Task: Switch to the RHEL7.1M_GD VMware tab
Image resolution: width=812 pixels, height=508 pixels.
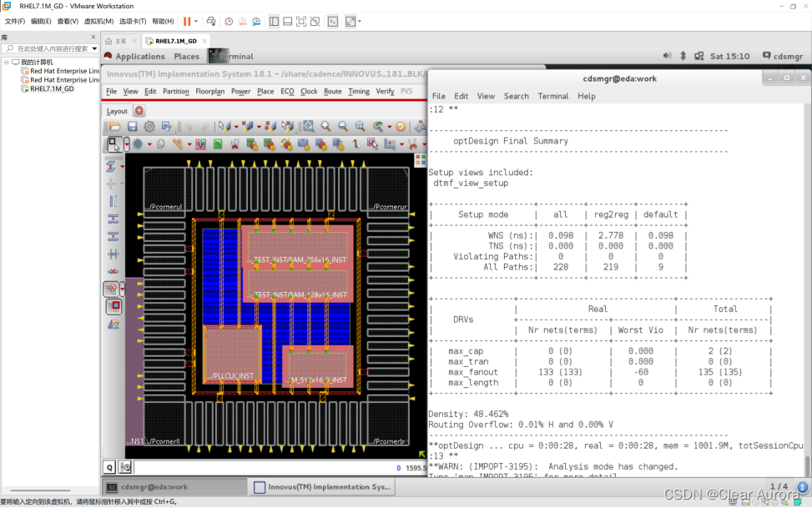Action: 175,41
